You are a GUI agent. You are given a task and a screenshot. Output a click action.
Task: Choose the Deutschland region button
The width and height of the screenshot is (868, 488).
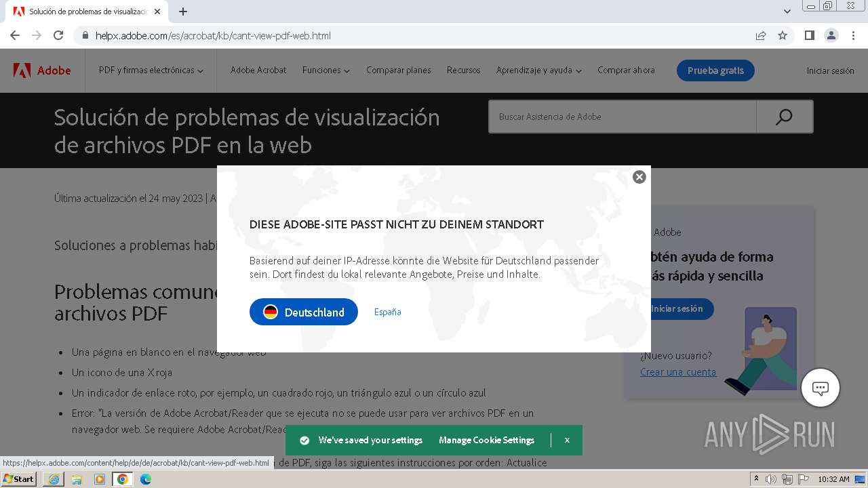click(x=304, y=312)
